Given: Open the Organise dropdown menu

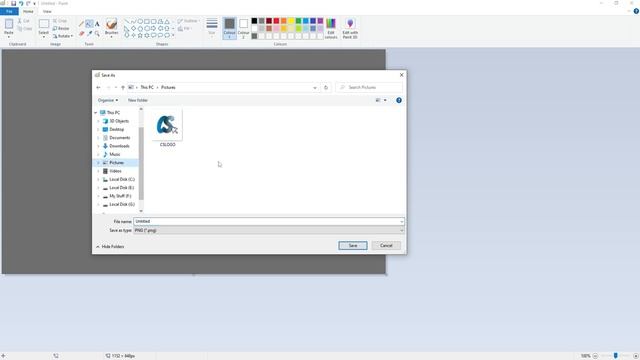Looking at the screenshot, I should click(x=108, y=100).
